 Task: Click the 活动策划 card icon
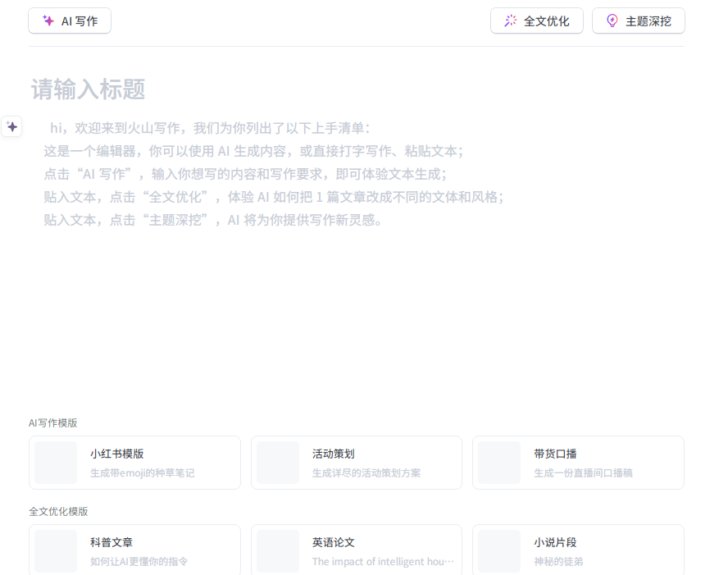(x=277, y=462)
